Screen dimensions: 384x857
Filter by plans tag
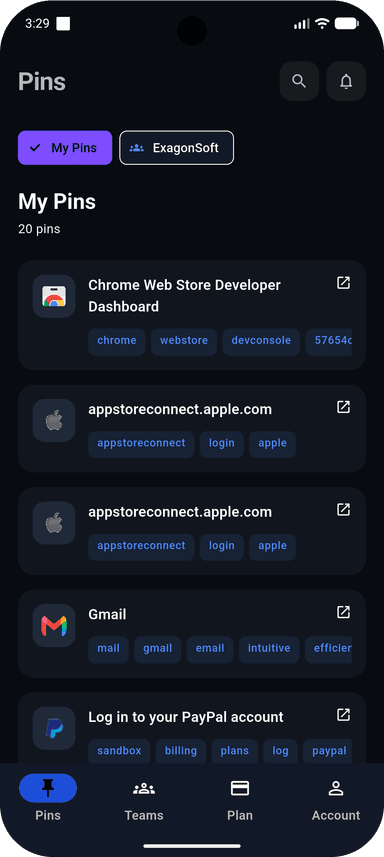235,751
